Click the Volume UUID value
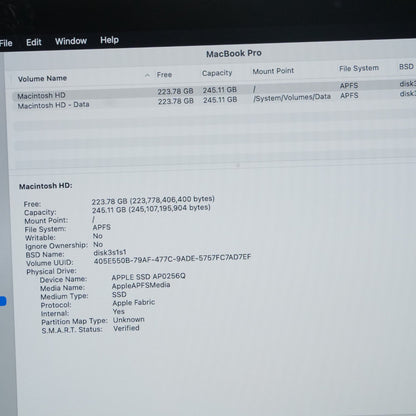The height and width of the screenshot is (416, 416). pyautogui.click(x=172, y=259)
